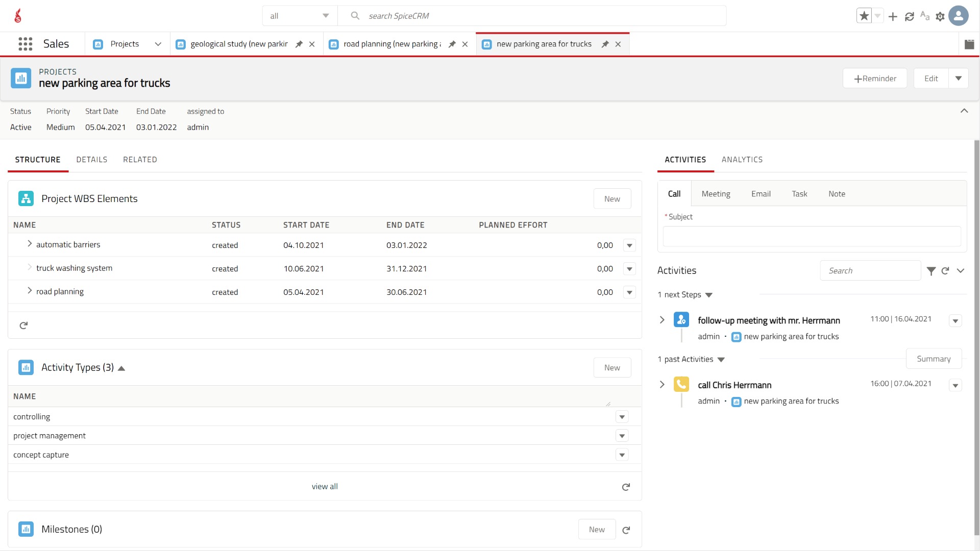
Task: Open the 'all' search scope dropdown
Action: [300, 16]
